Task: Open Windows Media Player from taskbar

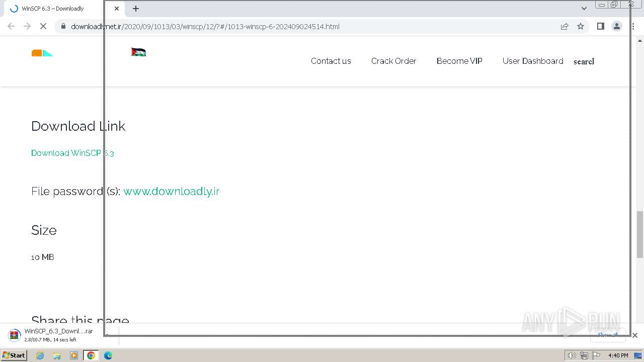Action: click(x=74, y=355)
